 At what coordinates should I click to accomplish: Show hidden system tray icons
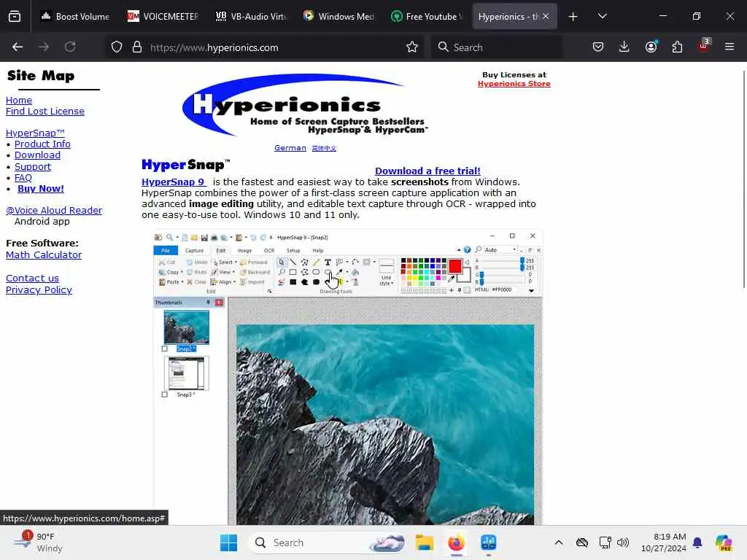click(559, 542)
